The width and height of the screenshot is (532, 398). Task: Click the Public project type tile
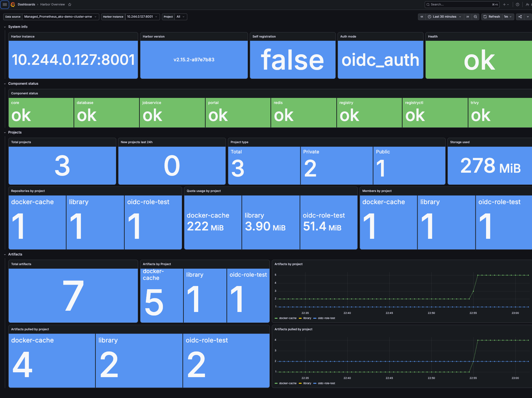[409, 166]
